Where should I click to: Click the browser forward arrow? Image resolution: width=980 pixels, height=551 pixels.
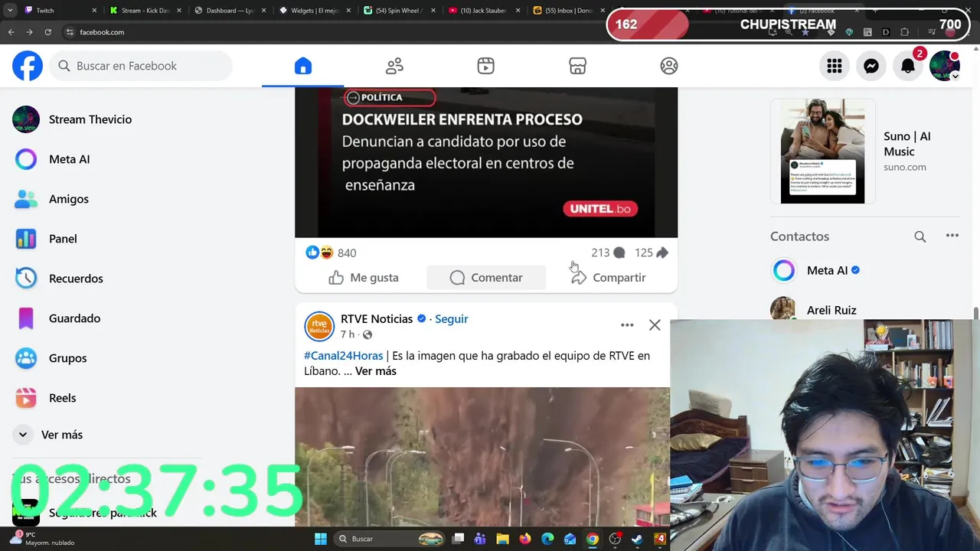[x=29, y=32]
